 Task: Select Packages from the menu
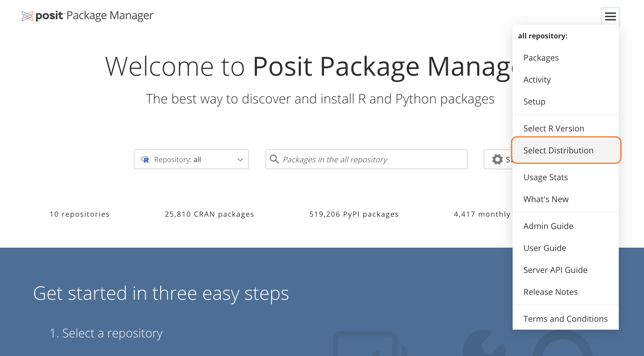coord(541,58)
